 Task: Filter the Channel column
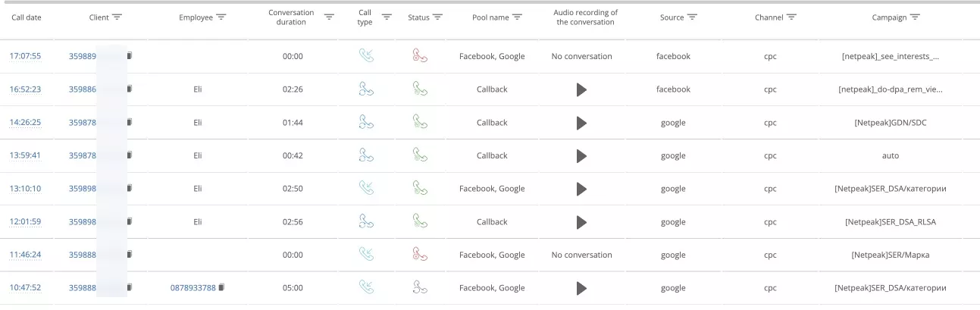point(791,17)
